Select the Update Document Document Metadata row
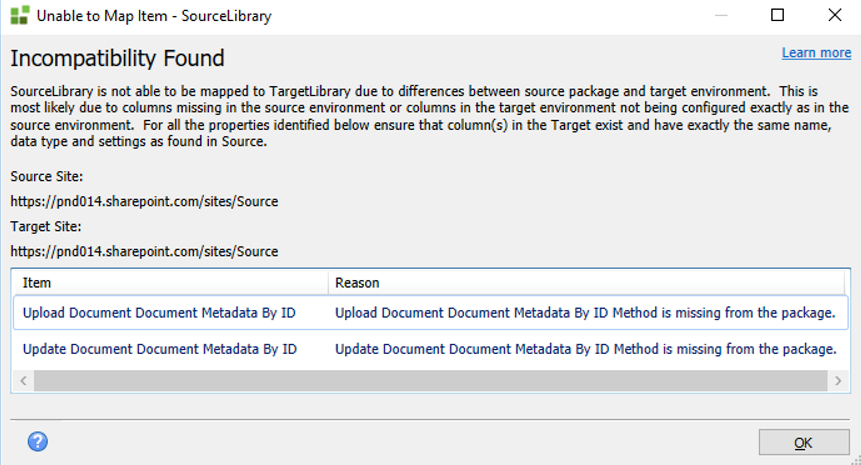This screenshot has height=465, width=861. pyautogui.click(x=160, y=349)
